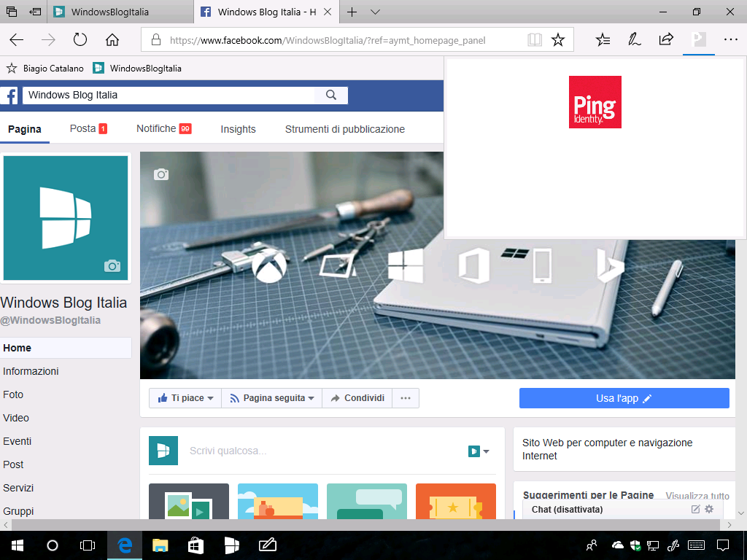Open Edge settings and more ellipsis
The width and height of the screenshot is (747, 560).
(730, 40)
